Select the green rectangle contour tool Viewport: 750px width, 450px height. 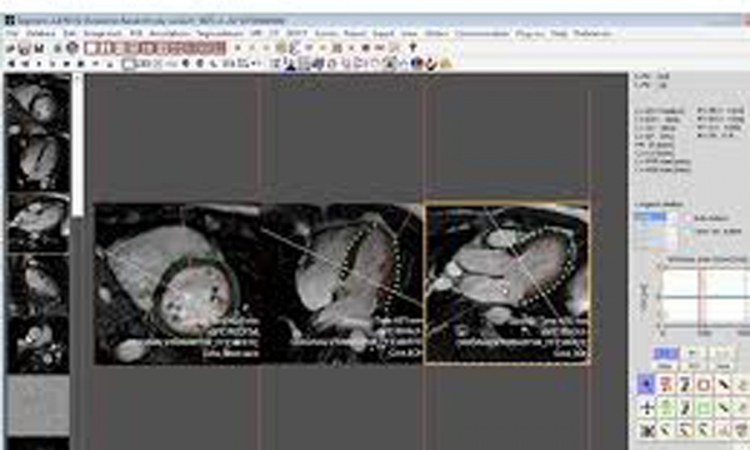(704, 408)
